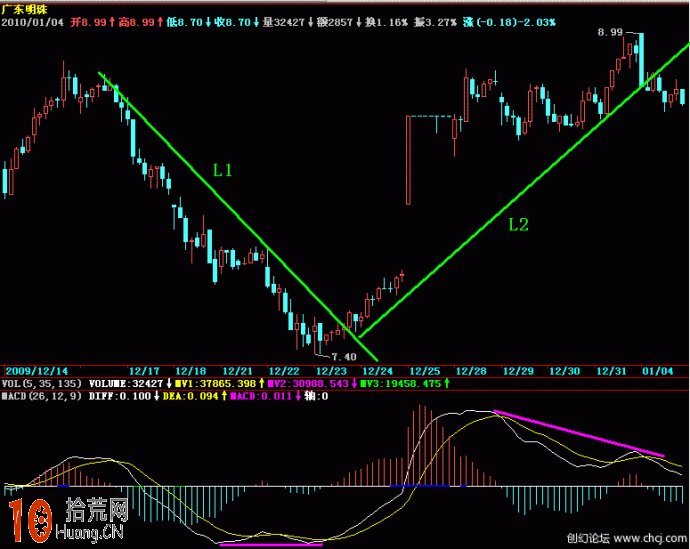Click the 12/17 date axis label
Screen dimensions: 690x549
tap(144, 371)
